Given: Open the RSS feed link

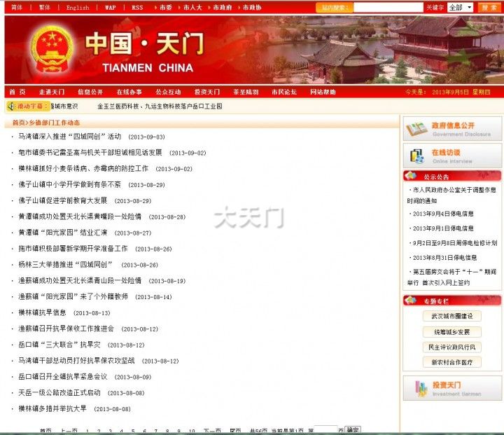Looking at the screenshot, I should coord(137,8).
